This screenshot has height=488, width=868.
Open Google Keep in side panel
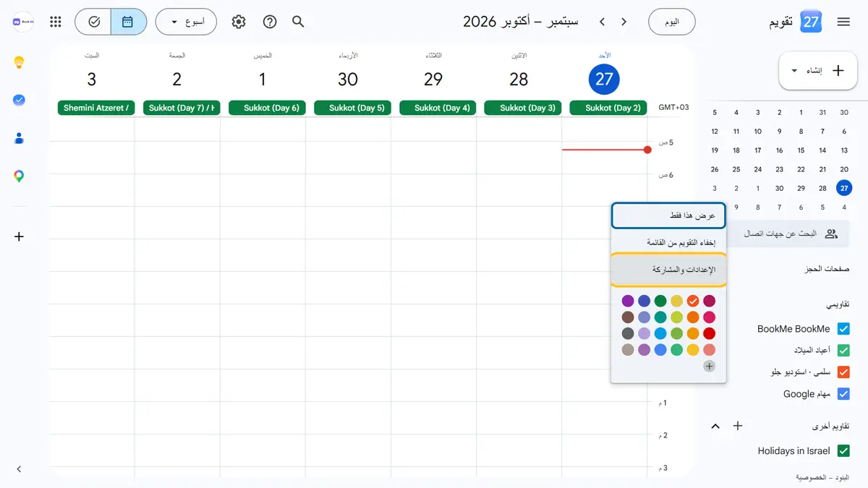(20, 63)
